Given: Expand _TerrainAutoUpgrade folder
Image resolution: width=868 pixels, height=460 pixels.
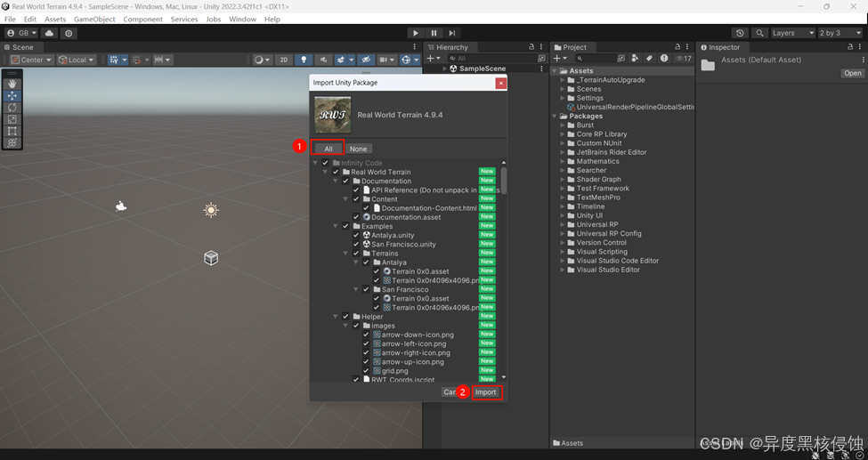Looking at the screenshot, I should [563, 80].
